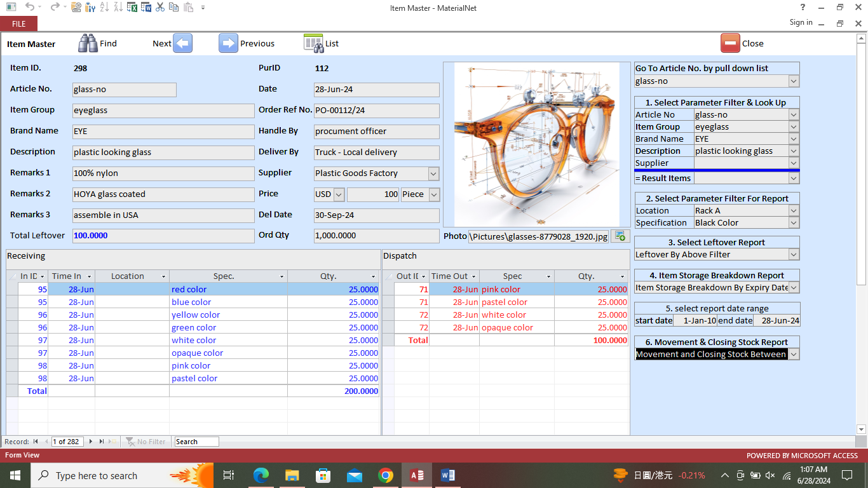Click Undo in the quick access toolbar
The height and width of the screenshot is (488, 868).
coord(29,8)
